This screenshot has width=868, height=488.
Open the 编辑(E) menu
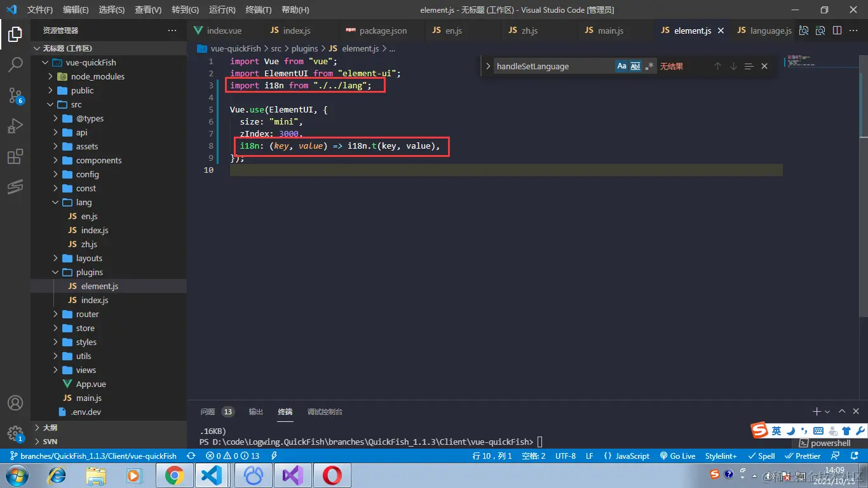click(x=76, y=10)
